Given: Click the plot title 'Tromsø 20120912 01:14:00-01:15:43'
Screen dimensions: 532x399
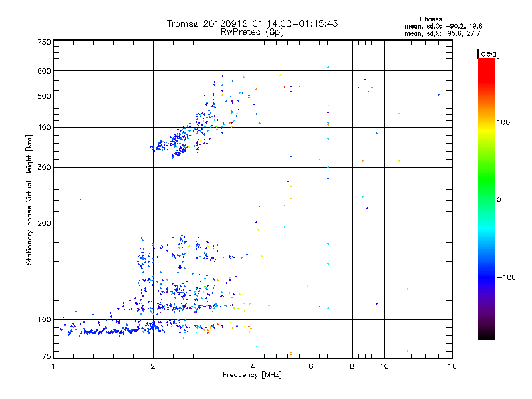Looking at the screenshot, I should [x=252, y=23].
